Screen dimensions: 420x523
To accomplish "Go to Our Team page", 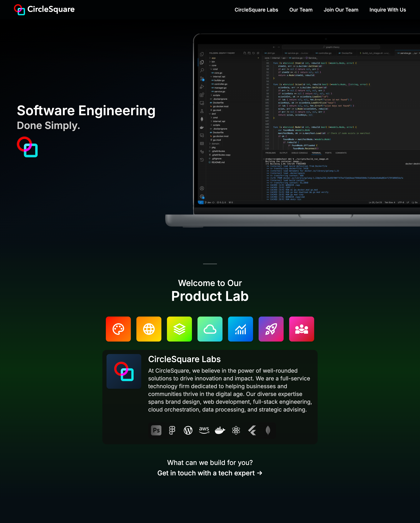I will click(x=301, y=10).
